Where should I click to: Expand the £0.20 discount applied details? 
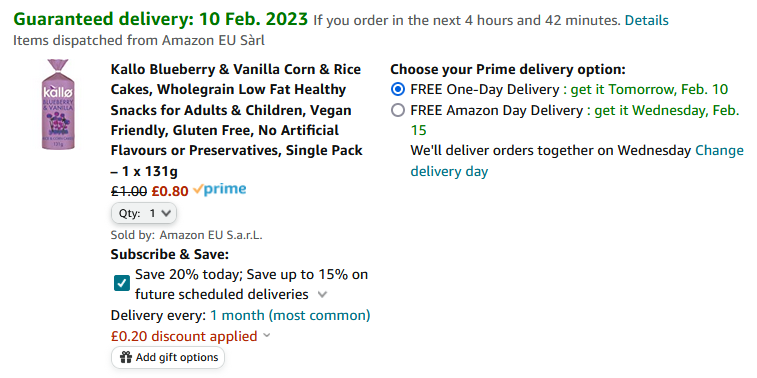267,336
